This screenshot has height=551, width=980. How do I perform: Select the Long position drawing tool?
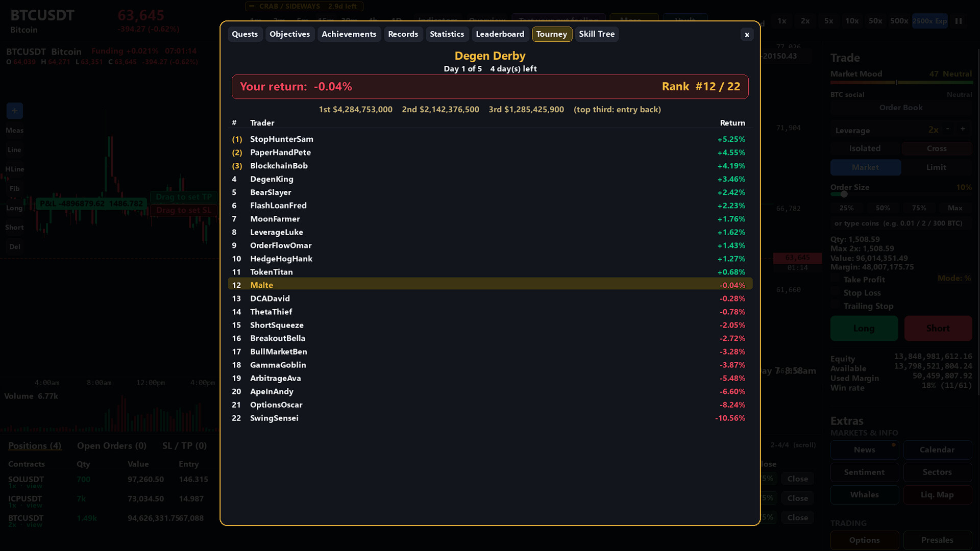click(x=15, y=208)
